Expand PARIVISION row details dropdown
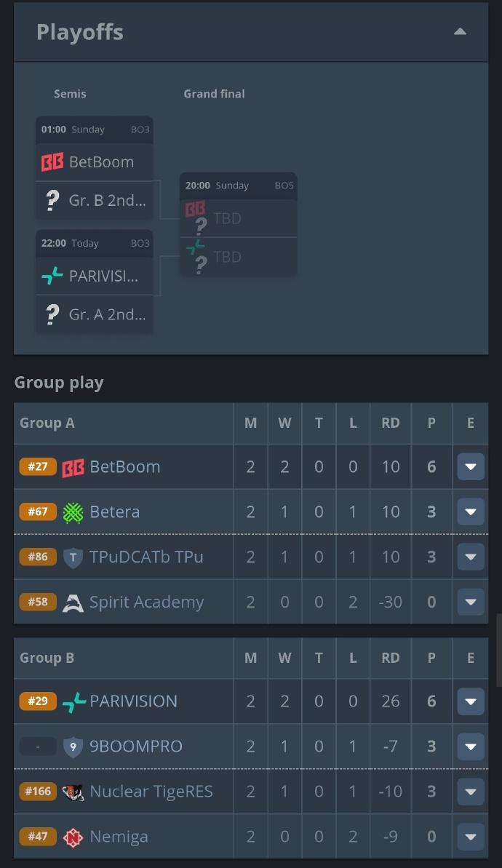Image resolution: width=502 pixels, height=868 pixels. click(x=470, y=701)
